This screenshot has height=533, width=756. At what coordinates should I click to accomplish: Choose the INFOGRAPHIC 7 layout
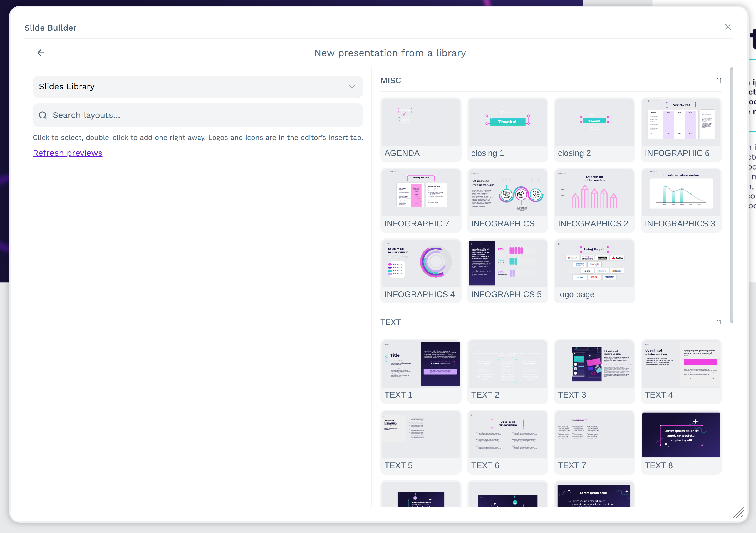421,200
